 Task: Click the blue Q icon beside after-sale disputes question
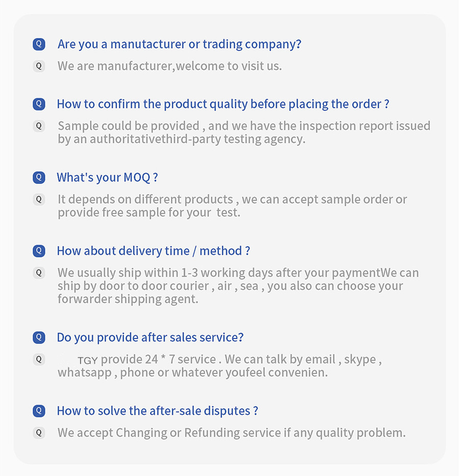39,411
